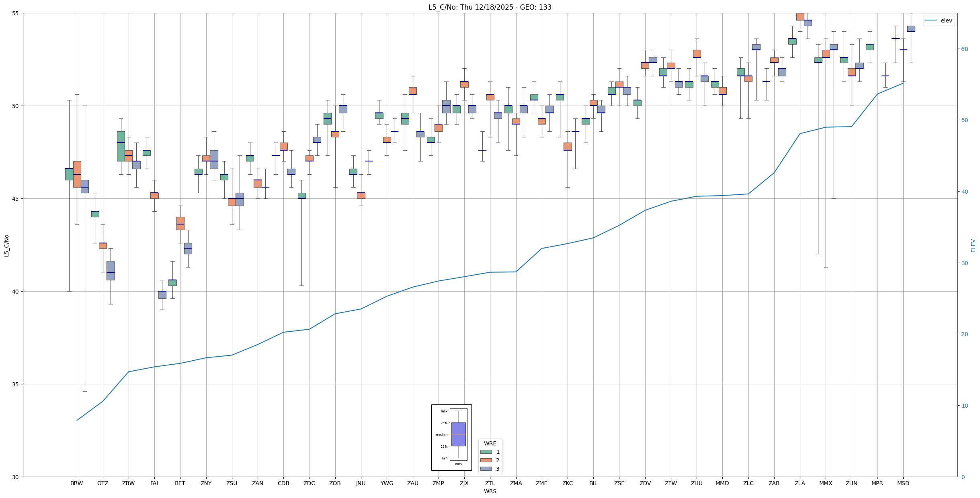
Task: Click the WRS x-axis title
Action: pyautogui.click(x=490, y=491)
